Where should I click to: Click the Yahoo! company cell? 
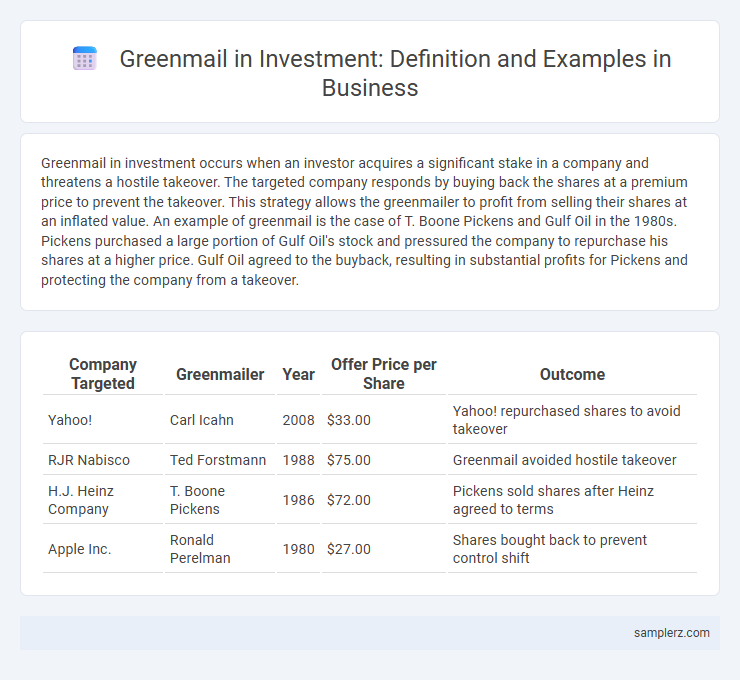(x=103, y=420)
